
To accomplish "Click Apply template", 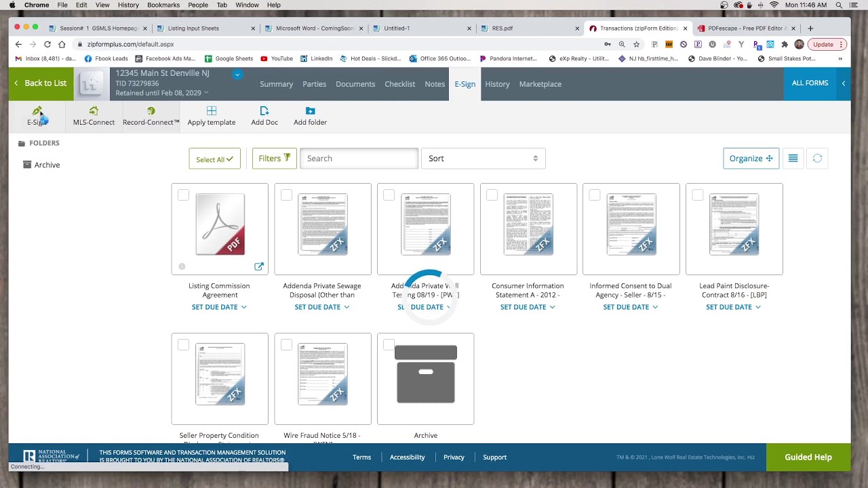I will pyautogui.click(x=212, y=116).
